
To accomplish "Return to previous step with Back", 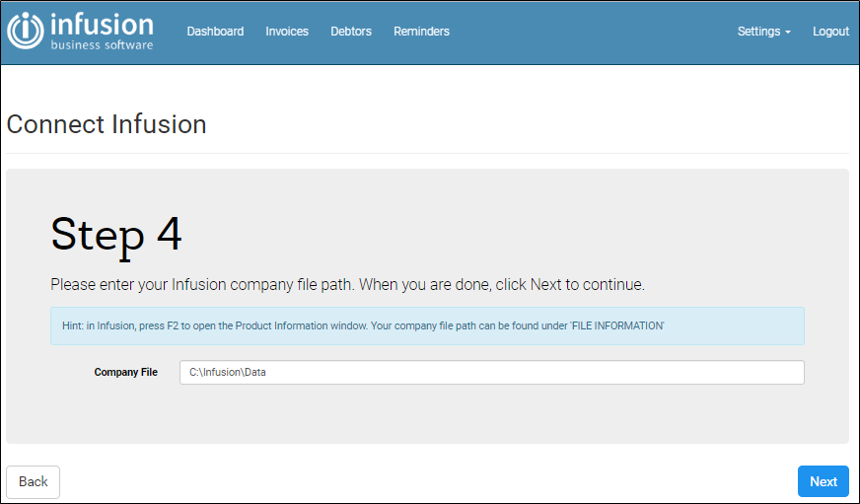I will coord(33,482).
